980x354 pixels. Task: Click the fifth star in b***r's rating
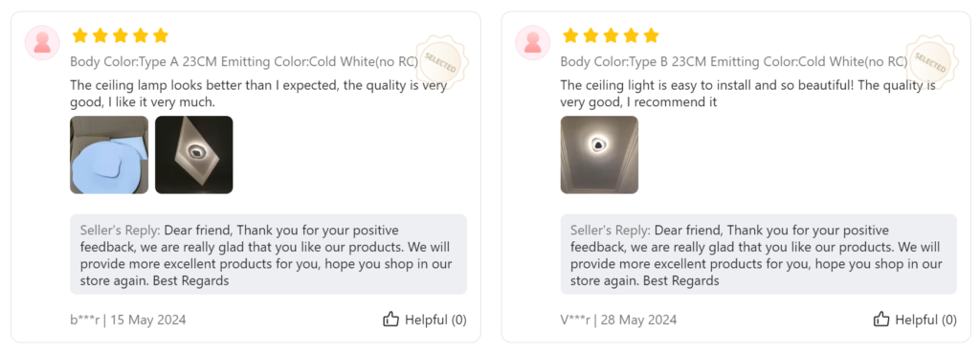(161, 35)
